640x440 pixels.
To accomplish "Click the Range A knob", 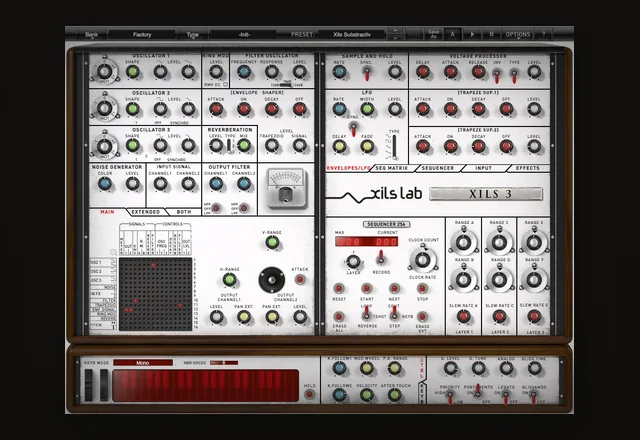I will [x=463, y=242].
